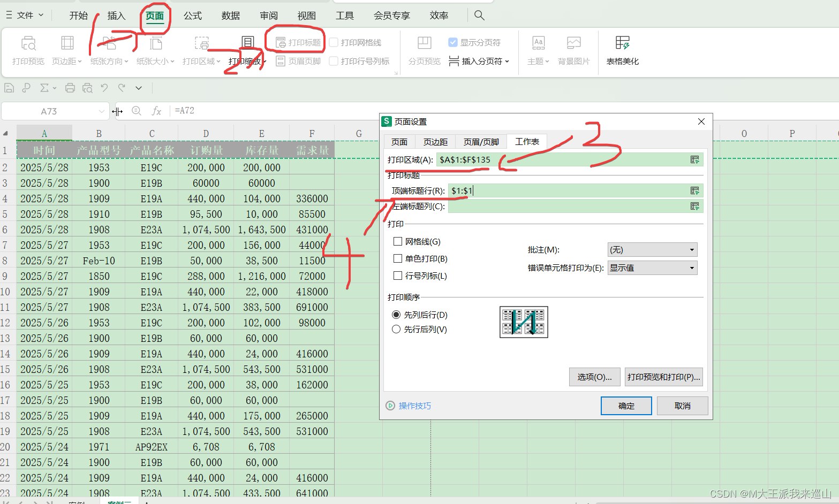Close the Page Setup dialog
839x504 pixels.
coord(701,122)
